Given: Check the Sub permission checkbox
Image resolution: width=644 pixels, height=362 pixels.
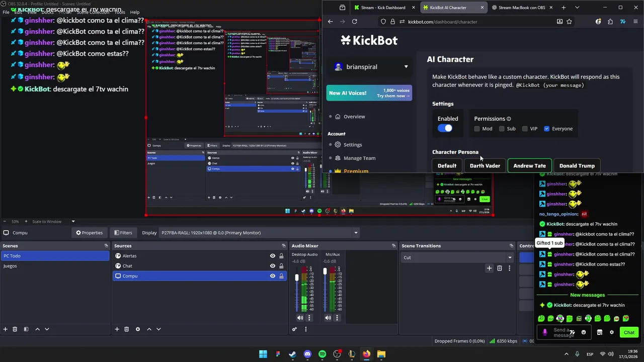Looking at the screenshot, I should pyautogui.click(x=502, y=129).
